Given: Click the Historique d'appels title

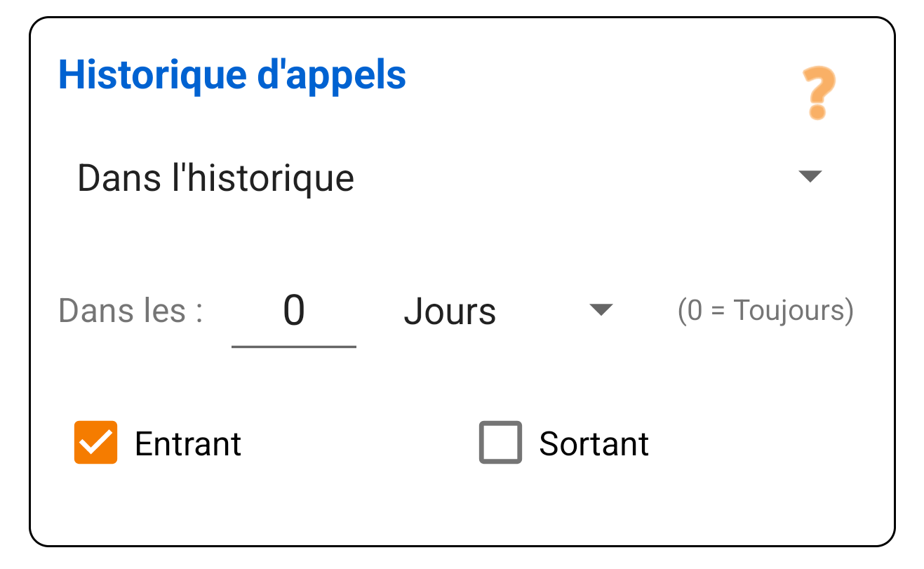Looking at the screenshot, I should [x=233, y=76].
